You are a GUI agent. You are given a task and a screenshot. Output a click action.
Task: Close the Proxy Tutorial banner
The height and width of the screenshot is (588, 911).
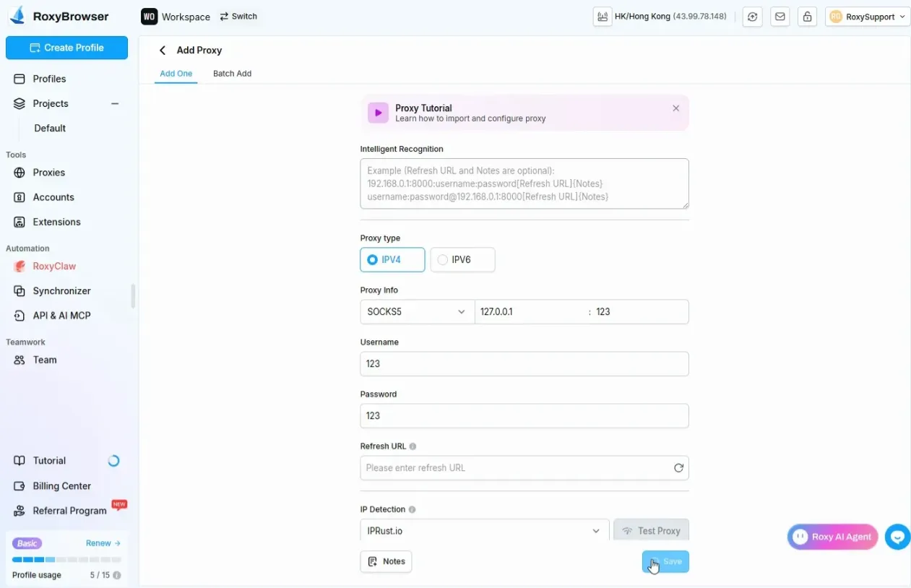pos(676,108)
